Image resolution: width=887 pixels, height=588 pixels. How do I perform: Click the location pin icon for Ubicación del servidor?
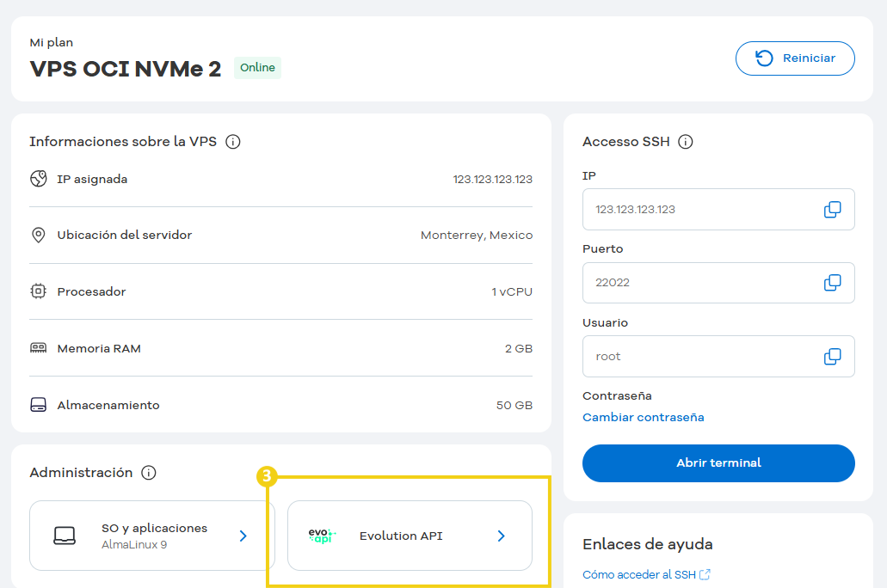pyautogui.click(x=38, y=234)
